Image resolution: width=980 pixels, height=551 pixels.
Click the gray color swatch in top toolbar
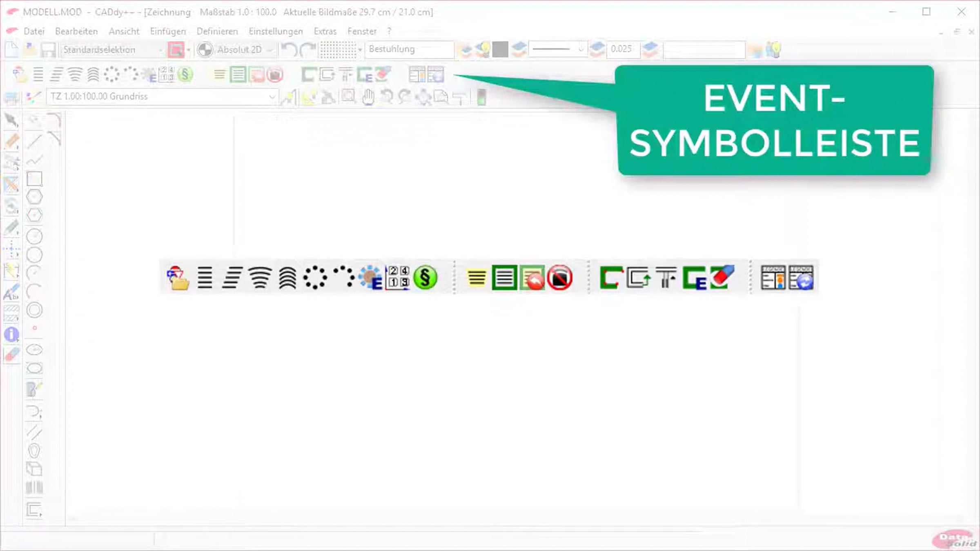click(x=500, y=50)
